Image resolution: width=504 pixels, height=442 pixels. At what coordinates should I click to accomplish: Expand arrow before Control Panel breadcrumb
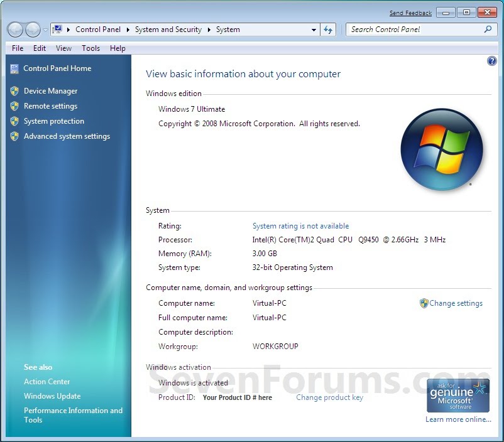coord(68,30)
